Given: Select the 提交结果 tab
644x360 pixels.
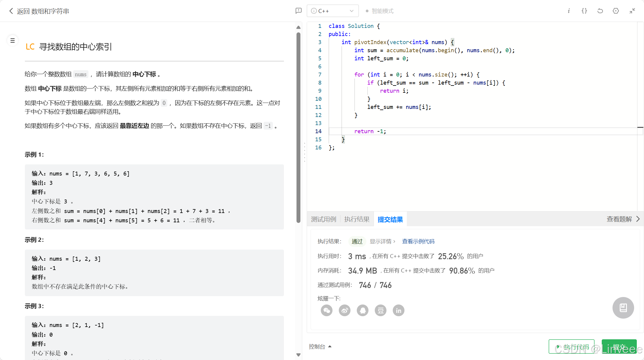Looking at the screenshot, I should pyautogui.click(x=390, y=219).
